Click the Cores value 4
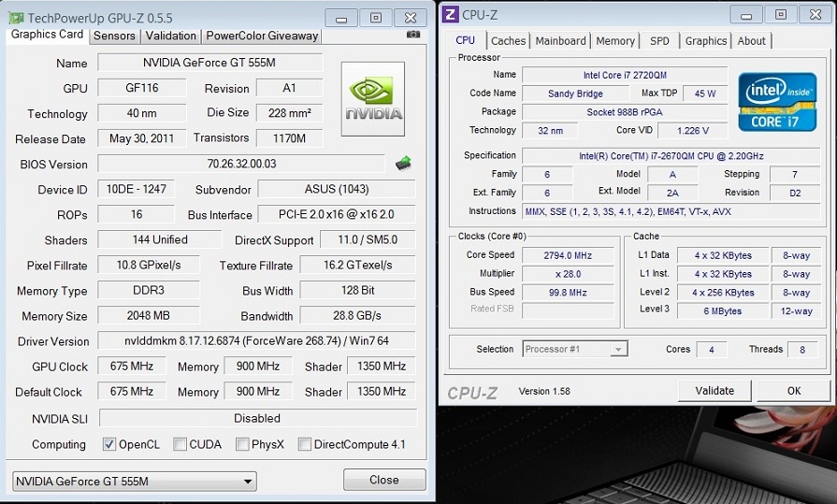 [x=711, y=350]
